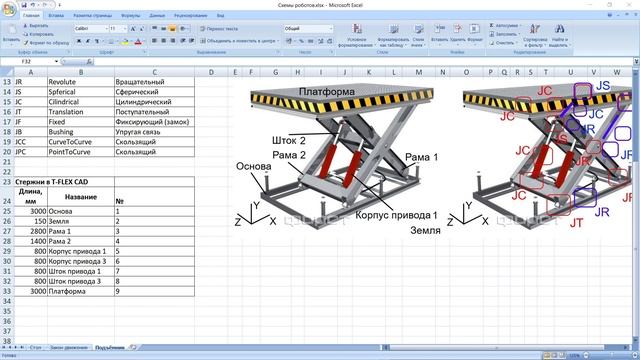Open Разметка страницы ribbon tab
640x360 pixels.
click(93, 16)
